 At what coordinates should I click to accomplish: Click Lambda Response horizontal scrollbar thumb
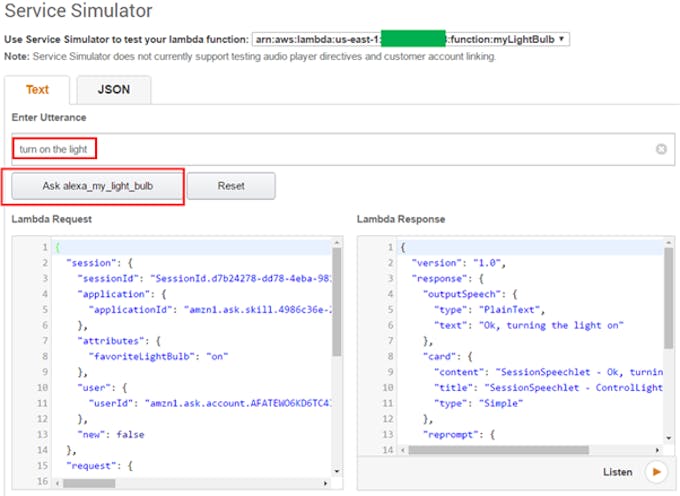[x=499, y=450]
